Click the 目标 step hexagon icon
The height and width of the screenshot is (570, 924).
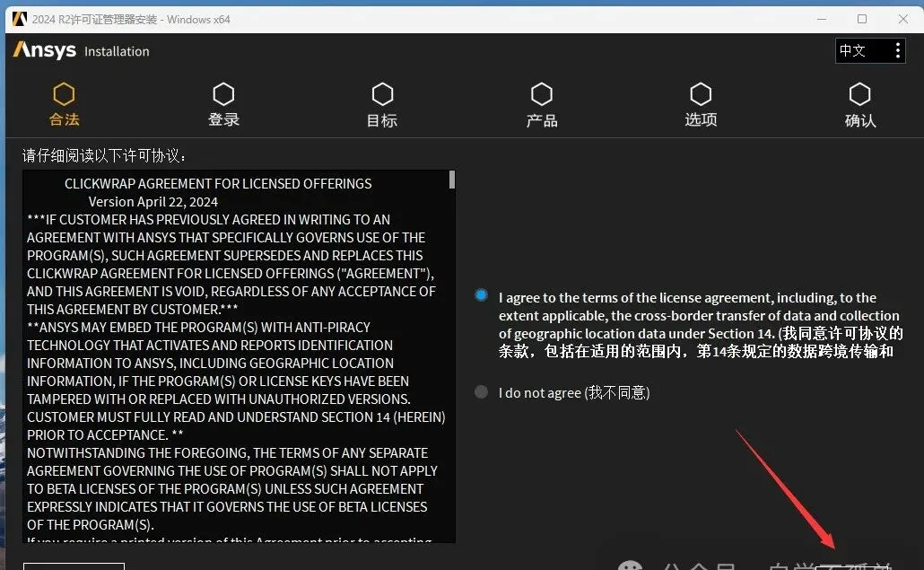[382, 93]
